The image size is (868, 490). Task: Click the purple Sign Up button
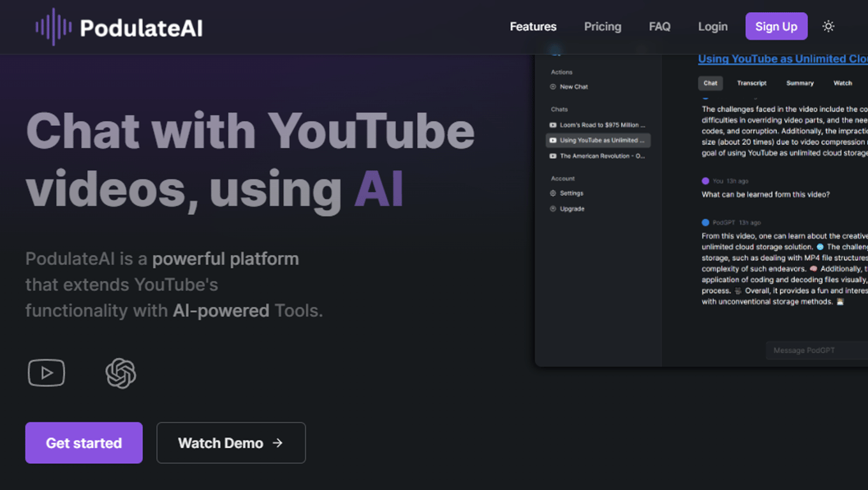[776, 26]
